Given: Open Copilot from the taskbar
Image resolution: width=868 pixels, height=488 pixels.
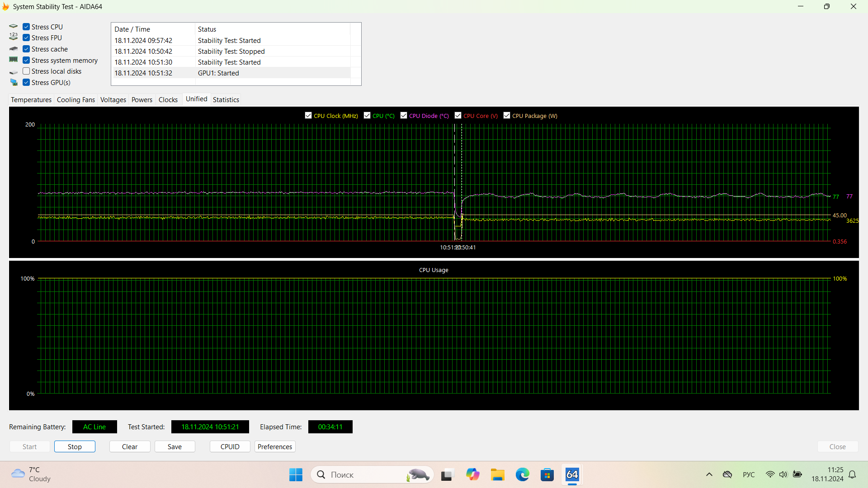Looking at the screenshot, I should coord(472,475).
